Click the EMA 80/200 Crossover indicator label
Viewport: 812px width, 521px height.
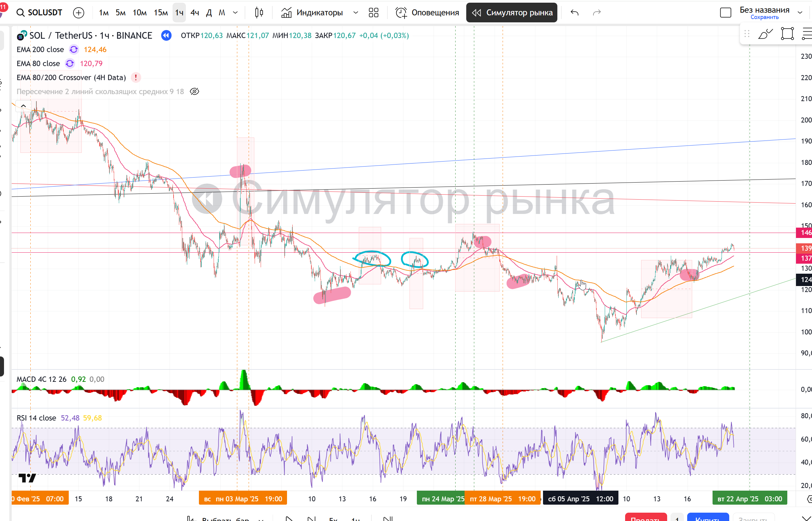coord(71,77)
